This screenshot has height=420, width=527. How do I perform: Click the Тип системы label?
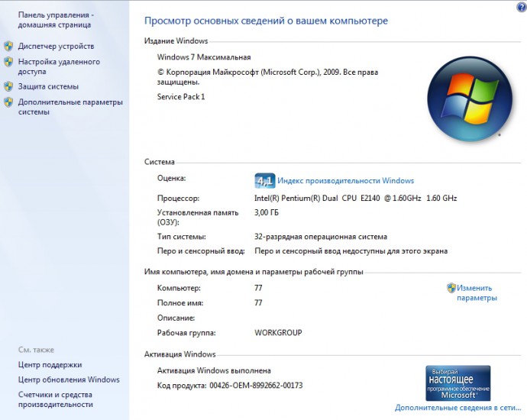(x=182, y=237)
